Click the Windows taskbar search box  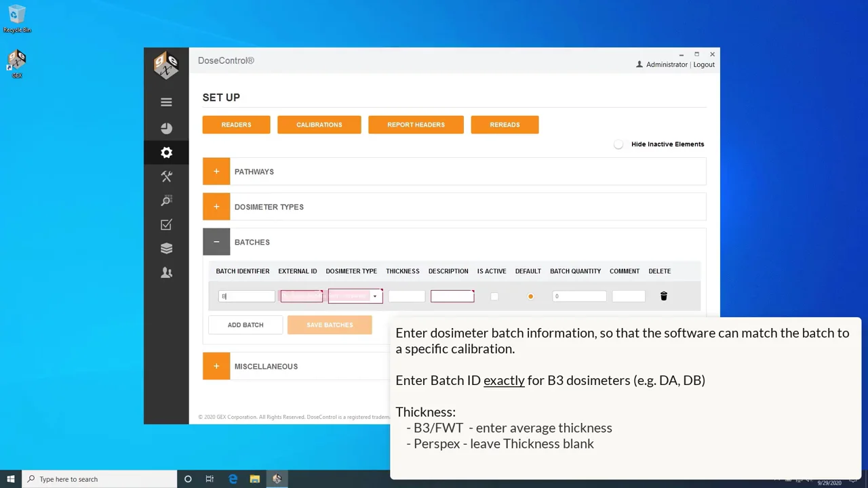point(100,479)
